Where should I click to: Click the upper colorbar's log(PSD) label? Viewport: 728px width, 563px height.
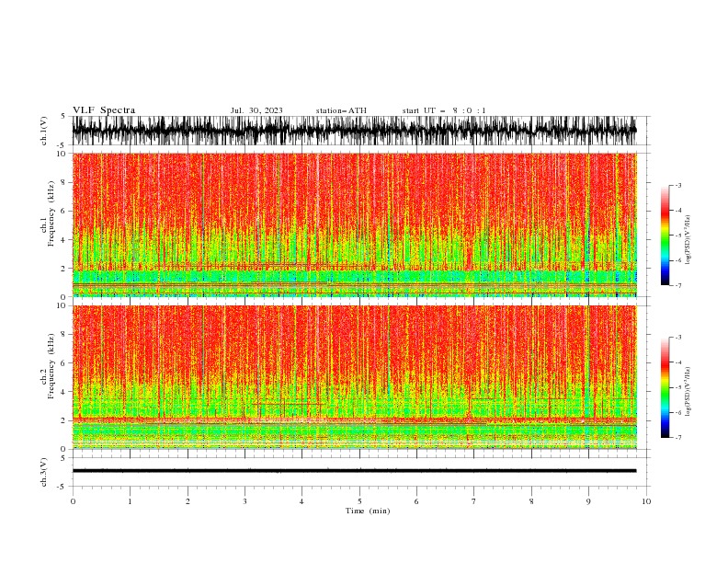point(688,240)
